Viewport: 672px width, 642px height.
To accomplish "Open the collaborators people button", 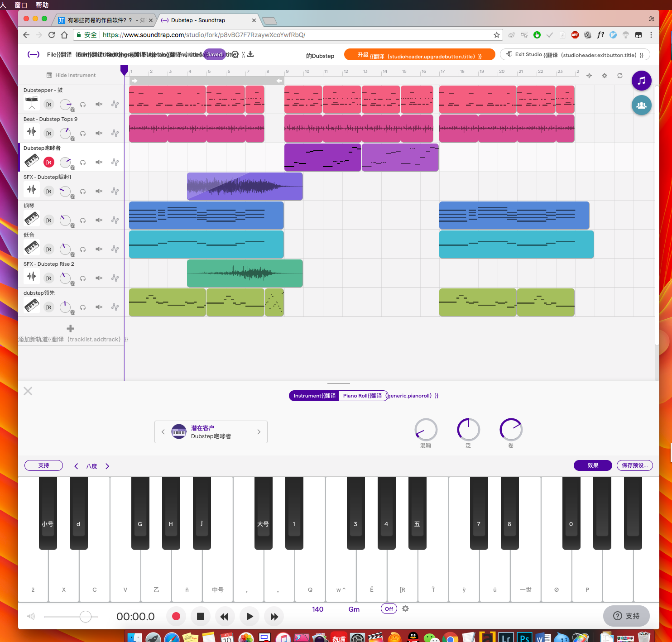I will (x=642, y=105).
